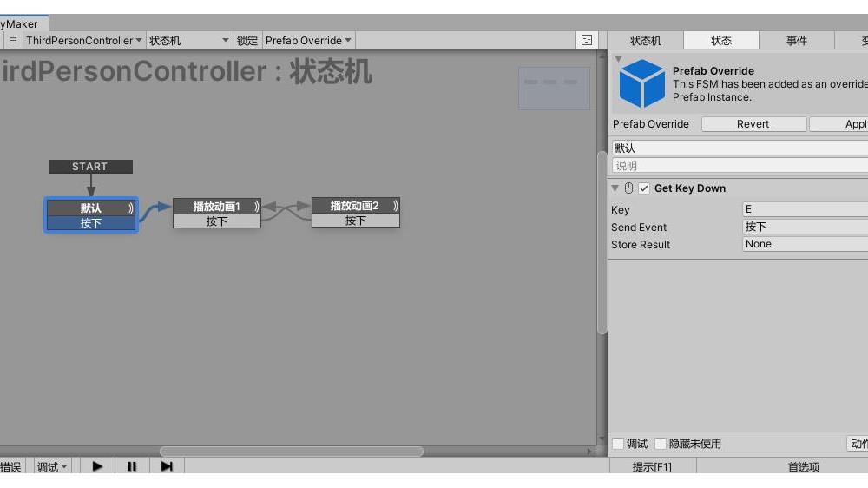
Task: Click the blue Prefab cube icon
Action: (x=641, y=83)
